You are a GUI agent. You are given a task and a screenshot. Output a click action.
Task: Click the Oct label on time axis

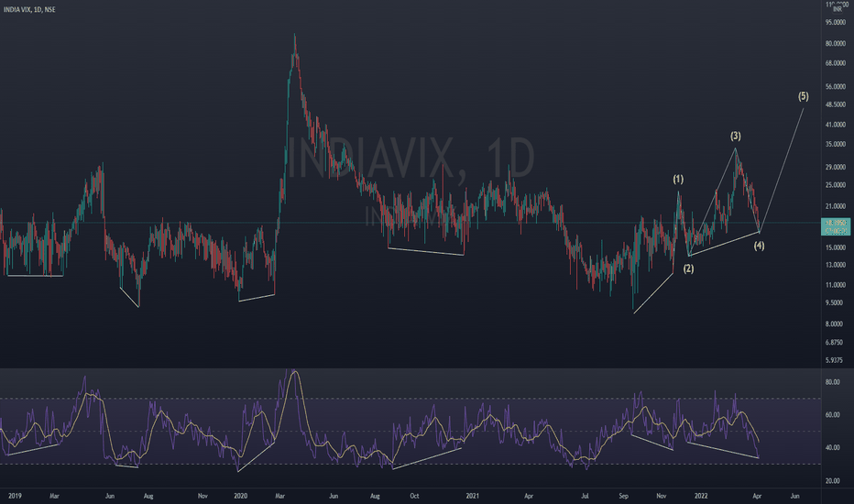(414, 496)
